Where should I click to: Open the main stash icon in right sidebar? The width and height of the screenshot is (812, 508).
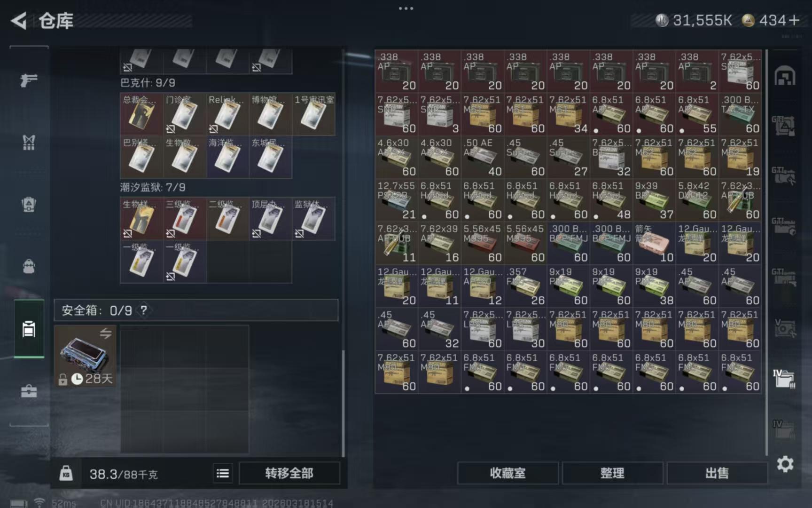pyautogui.click(x=785, y=76)
